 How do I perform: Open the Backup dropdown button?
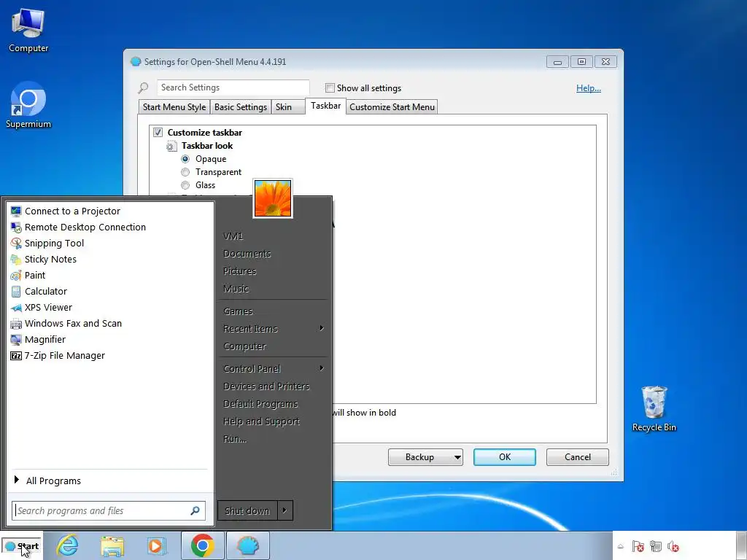coord(425,457)
